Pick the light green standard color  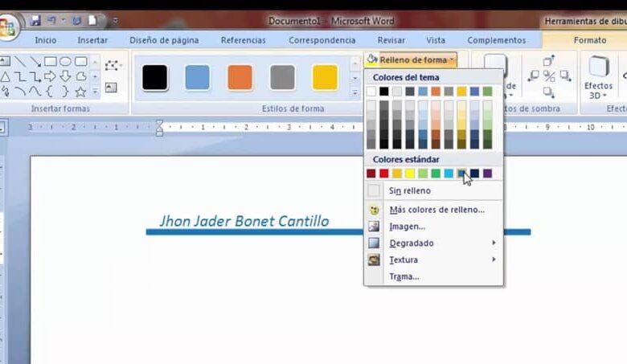[423, 174]
